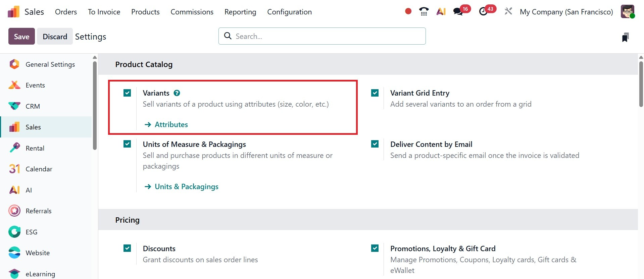644x279 pixels.
Task: Open the Orders menu
Action: click(66, 12)
